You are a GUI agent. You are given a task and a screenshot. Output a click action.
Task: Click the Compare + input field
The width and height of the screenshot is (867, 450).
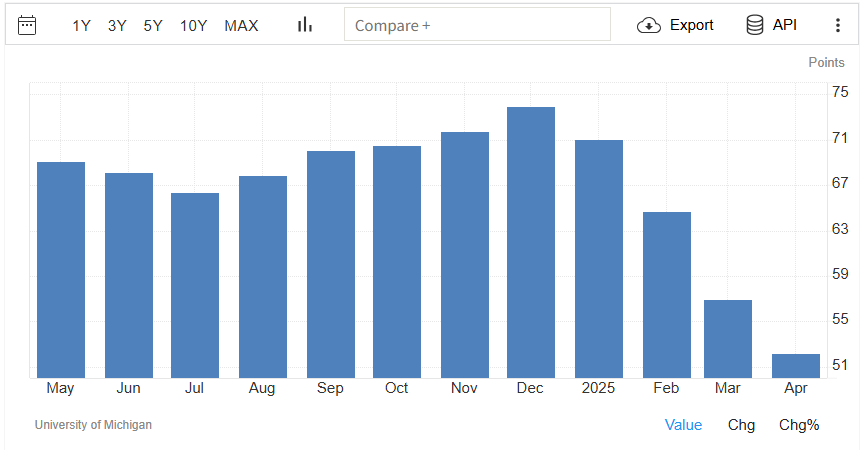pos(477,25)
